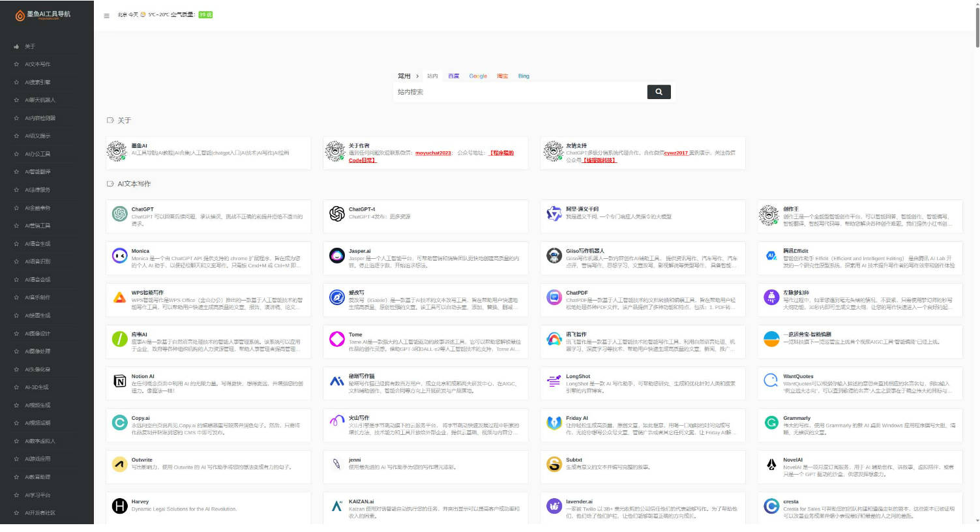
Task: Open AI搜索引擎 sidebar category
Action: [37, 82]
